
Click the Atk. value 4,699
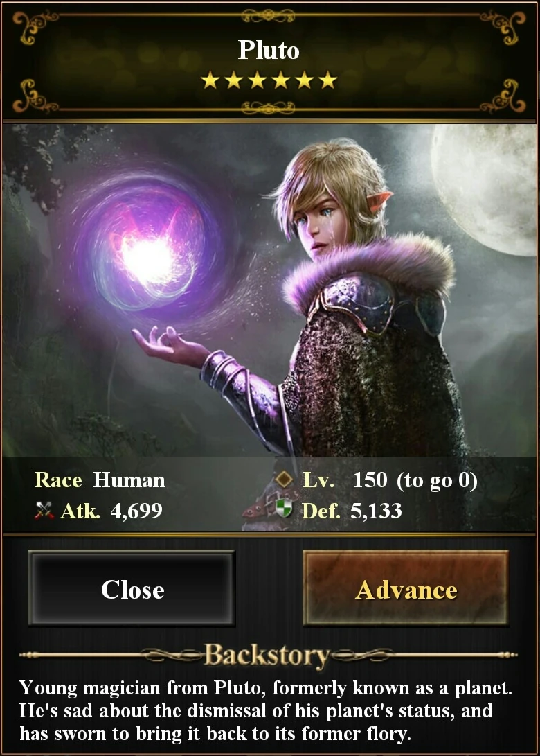coord(136,511)
